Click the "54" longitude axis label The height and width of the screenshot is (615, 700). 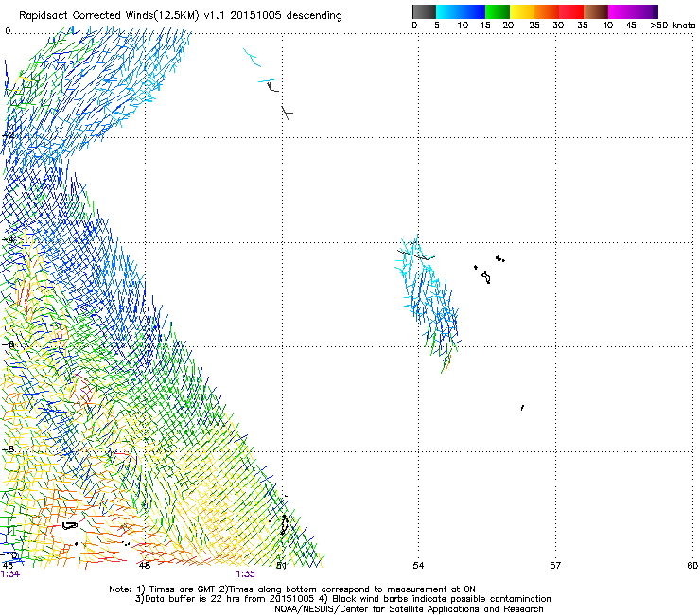click(418, 566)
